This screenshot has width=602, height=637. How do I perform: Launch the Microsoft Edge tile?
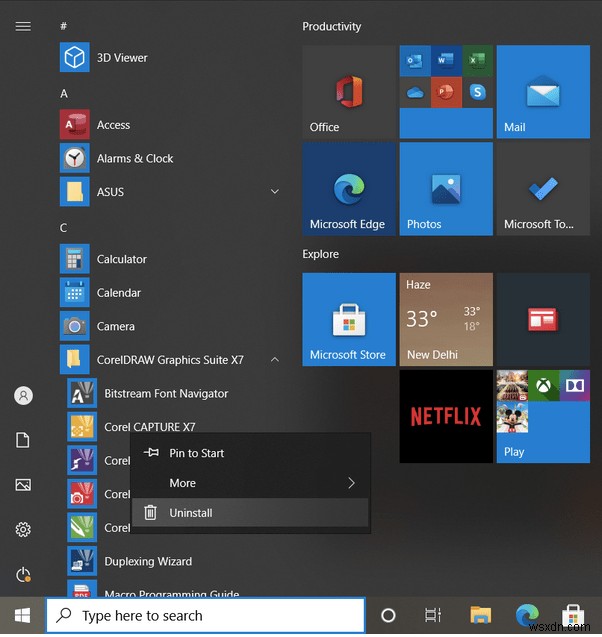click(349, 189)
